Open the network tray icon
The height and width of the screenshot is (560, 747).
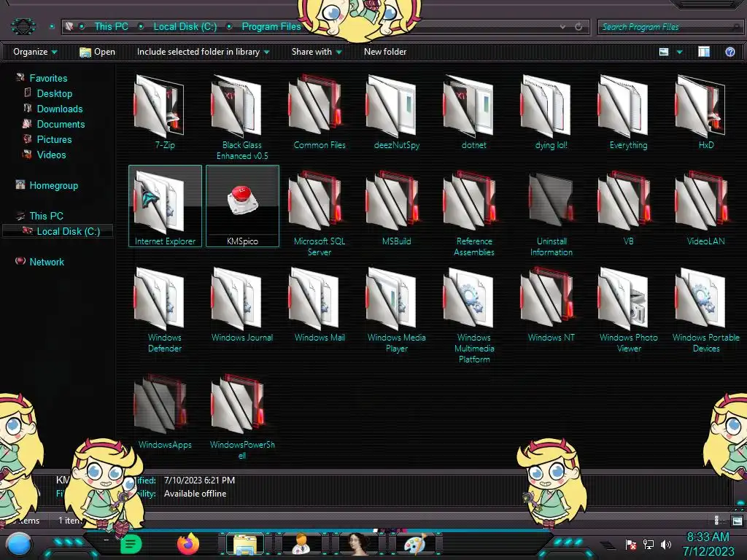pyautogui.click(x=648, y=544)
